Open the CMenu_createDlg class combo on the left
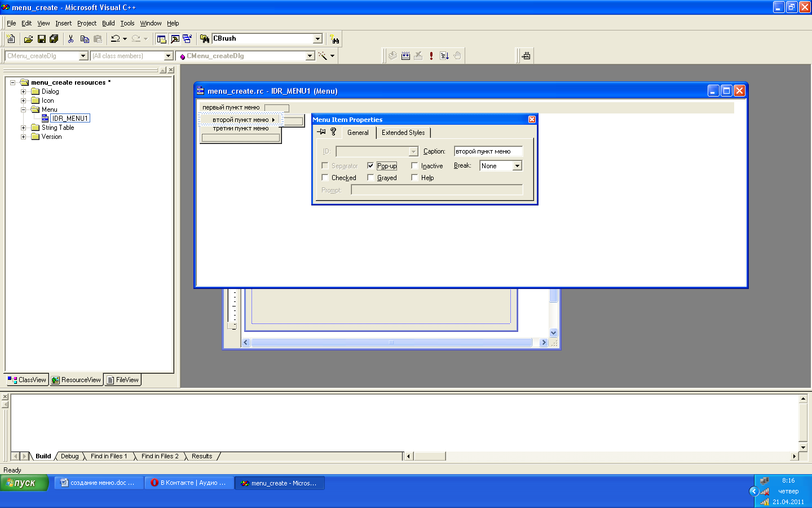This screenshot has height=508, width=812. point(83,56)
